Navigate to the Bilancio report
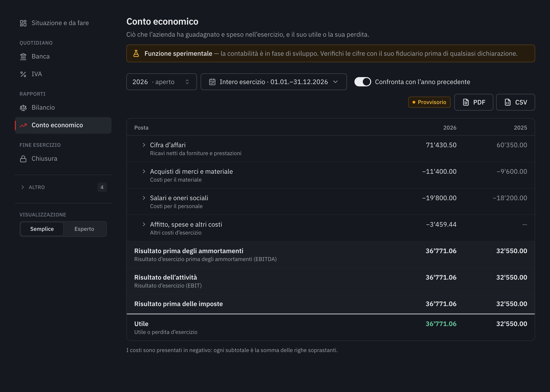Viewport: 550px width, 392px height. pos(63,108)
